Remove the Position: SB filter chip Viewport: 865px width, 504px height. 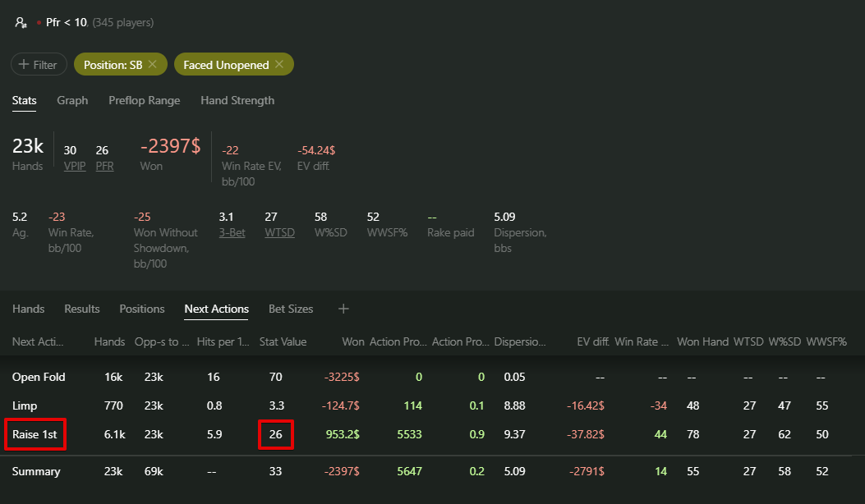pos(153,64)
